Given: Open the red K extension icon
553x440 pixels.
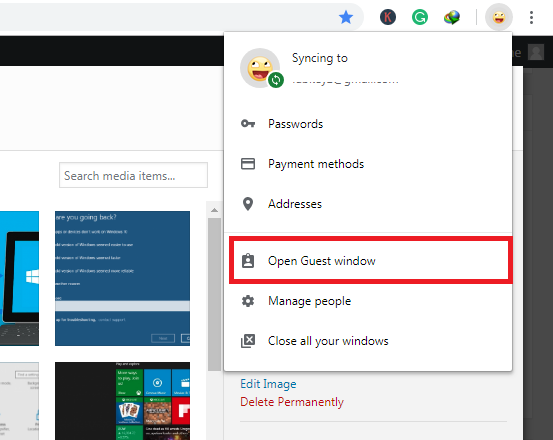Looking at the screenshot, I should pyautogui.click(x=388, y=17).
